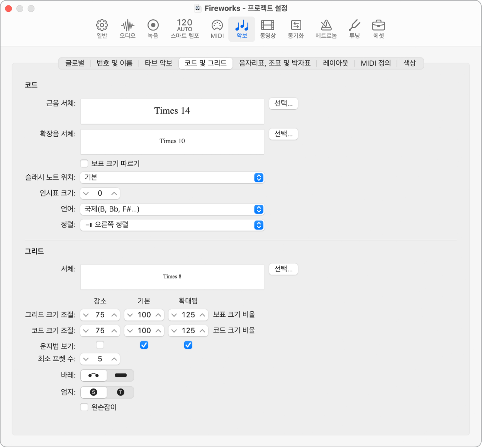Screen dimensions: 482x448
Task: Open the 오디오 waveform settings pane
Action: point(127,29)
